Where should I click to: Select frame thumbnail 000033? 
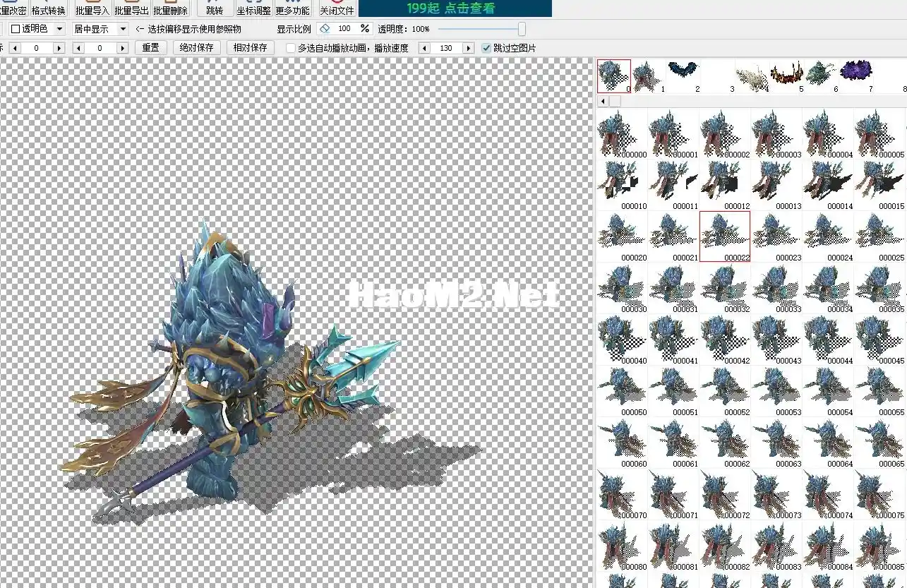[776, 288]
